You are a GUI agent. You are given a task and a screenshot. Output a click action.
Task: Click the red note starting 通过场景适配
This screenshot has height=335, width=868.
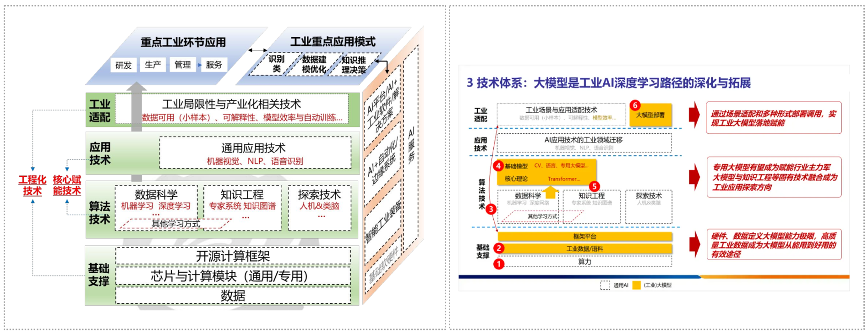(774, 118)
